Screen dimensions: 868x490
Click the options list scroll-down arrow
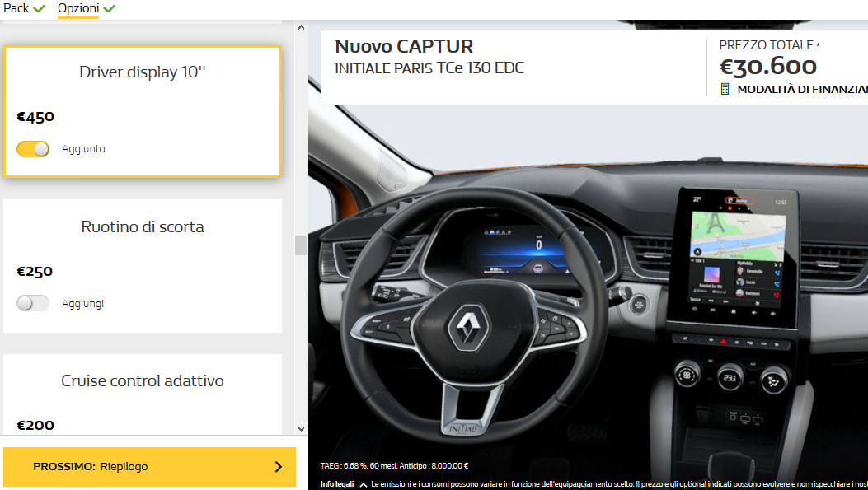tap(301, 428)
